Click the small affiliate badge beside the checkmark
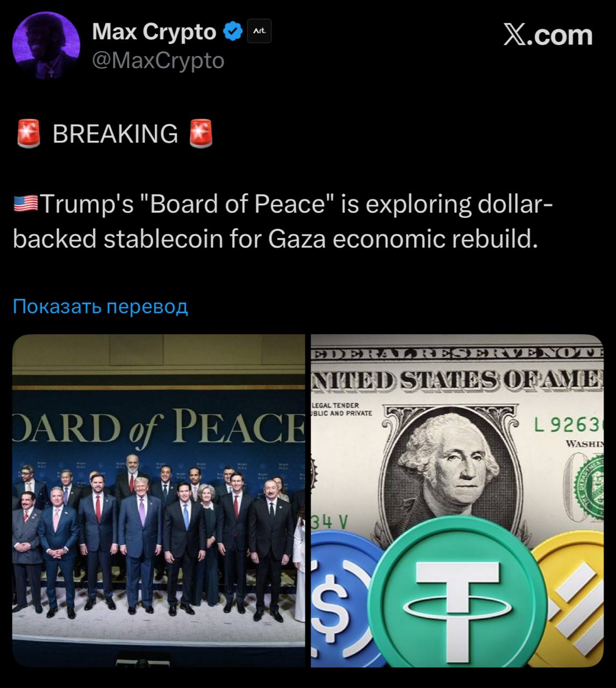This screenshot has width=616, height=688. click(259, 32)
